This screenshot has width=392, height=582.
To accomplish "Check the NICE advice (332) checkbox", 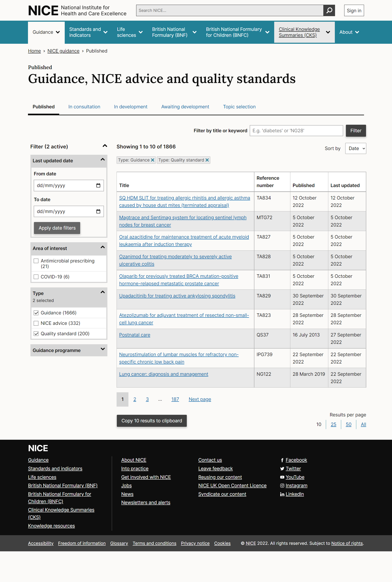I will click(x=36, y=323).
